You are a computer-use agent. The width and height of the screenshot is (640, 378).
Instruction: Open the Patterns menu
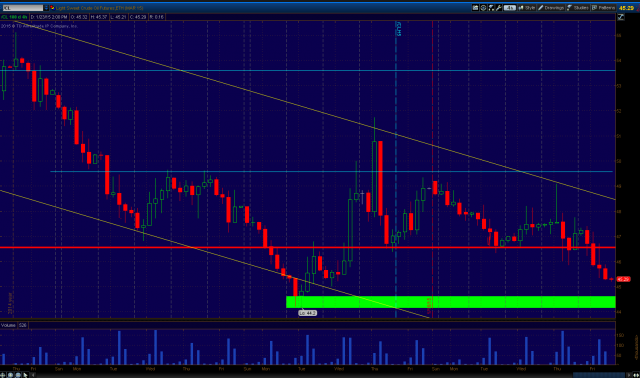tap(603, 8)
